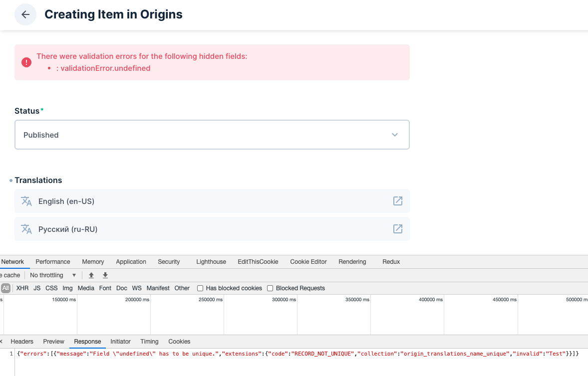Click translate icon beside Русский (ru-RU)

pyautogui.click(x=26, y=229)
